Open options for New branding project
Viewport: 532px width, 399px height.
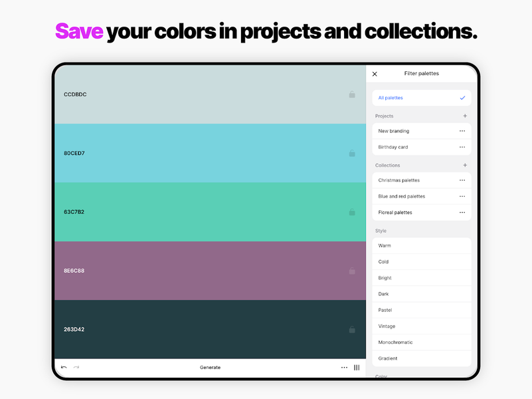(462, 131)
